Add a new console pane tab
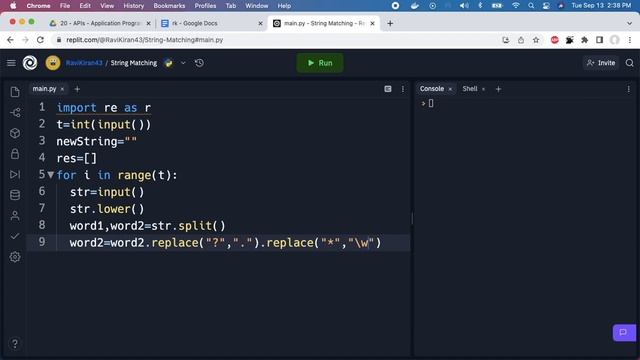 pos(498,89)
